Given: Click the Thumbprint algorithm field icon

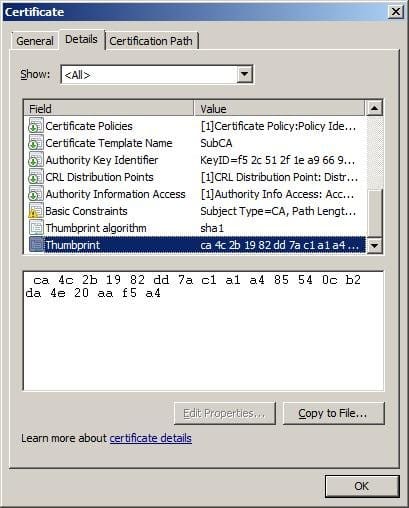Looking at the screenshot, I should point(36,228).
